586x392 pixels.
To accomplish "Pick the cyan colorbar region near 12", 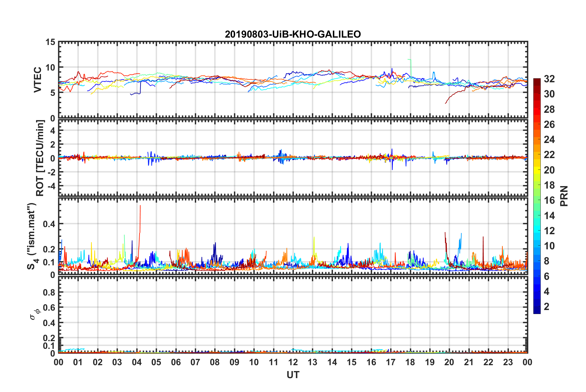I will point(537,231).
